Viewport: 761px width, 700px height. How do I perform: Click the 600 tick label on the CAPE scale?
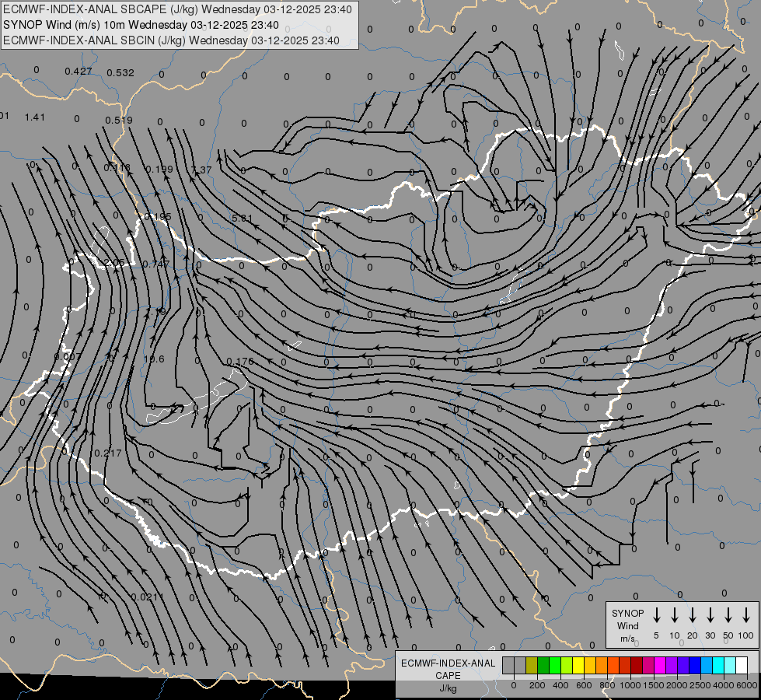pyautogui.click(x=584, y=685)
